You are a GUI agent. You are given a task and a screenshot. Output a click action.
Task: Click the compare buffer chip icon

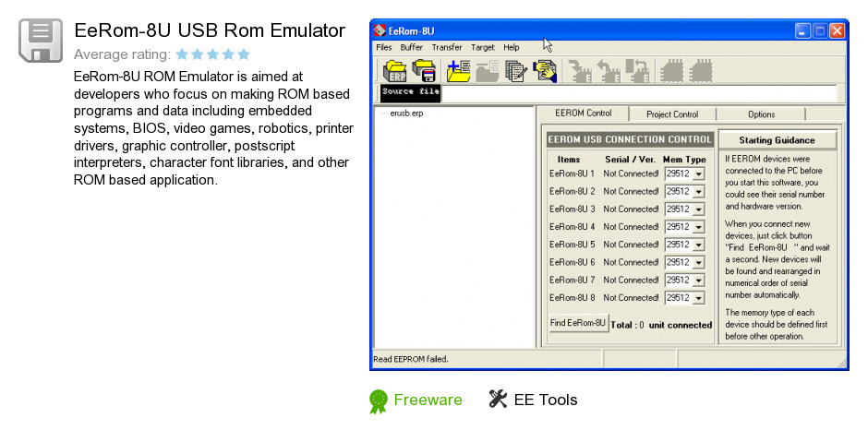tap(638, 71)
